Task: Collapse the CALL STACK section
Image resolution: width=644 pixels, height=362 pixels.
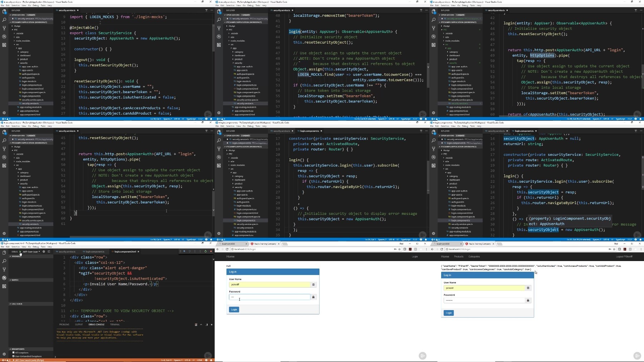Action: (x=16, y=304)
